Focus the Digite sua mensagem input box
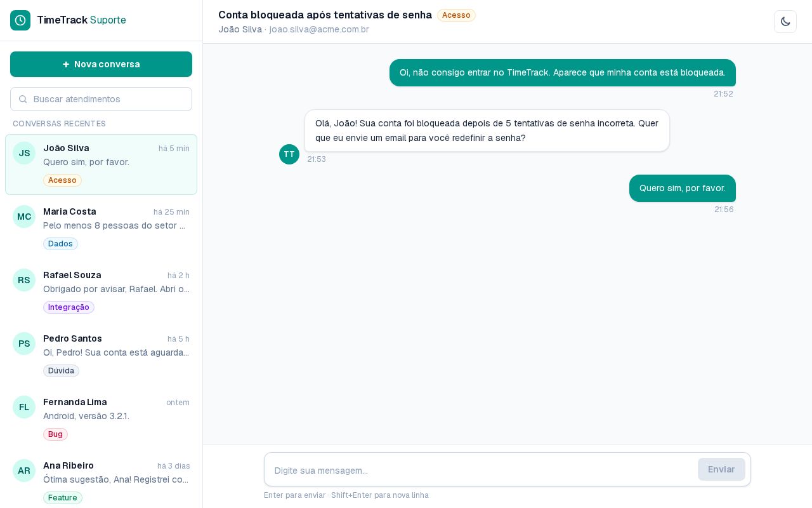Viewport: 812px width, 508px height. (x=481, y=470)
